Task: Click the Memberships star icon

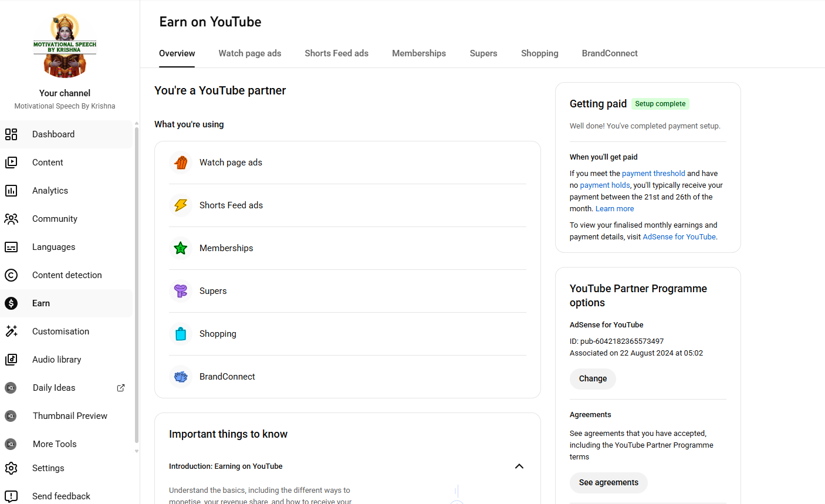Action: click(x=181, y=248)
